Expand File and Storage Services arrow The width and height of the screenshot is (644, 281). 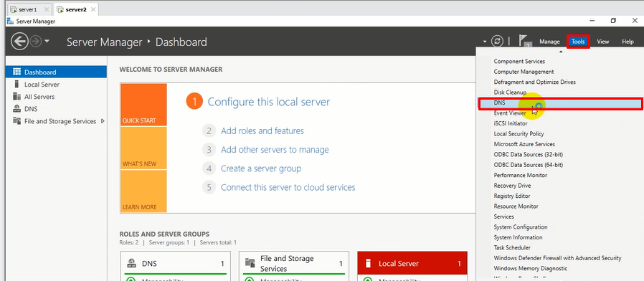103,121
